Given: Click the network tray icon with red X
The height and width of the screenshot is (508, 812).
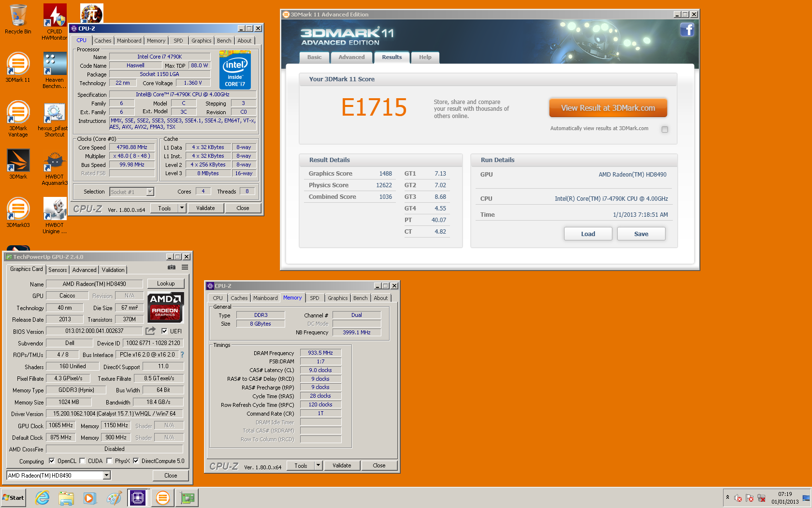Looking at the screenshot, I should tap(761, 498).
